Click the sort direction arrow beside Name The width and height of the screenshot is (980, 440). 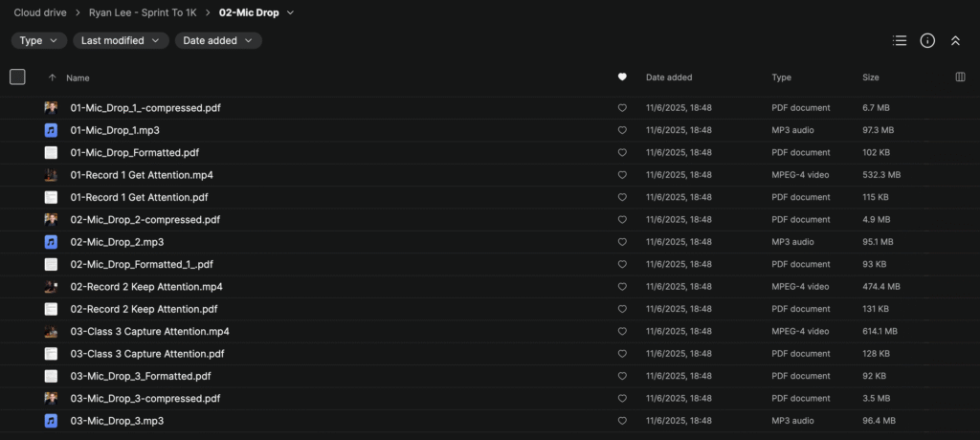pyautogui.click(x=52, y=77)
